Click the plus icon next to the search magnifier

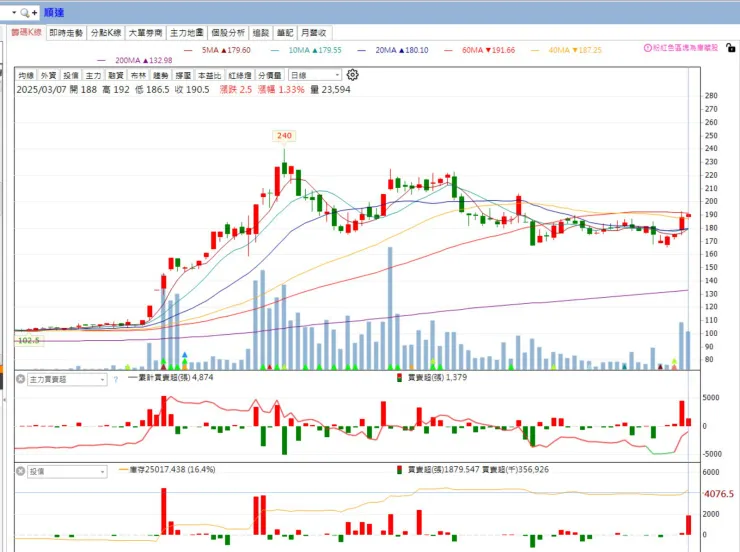34,13
